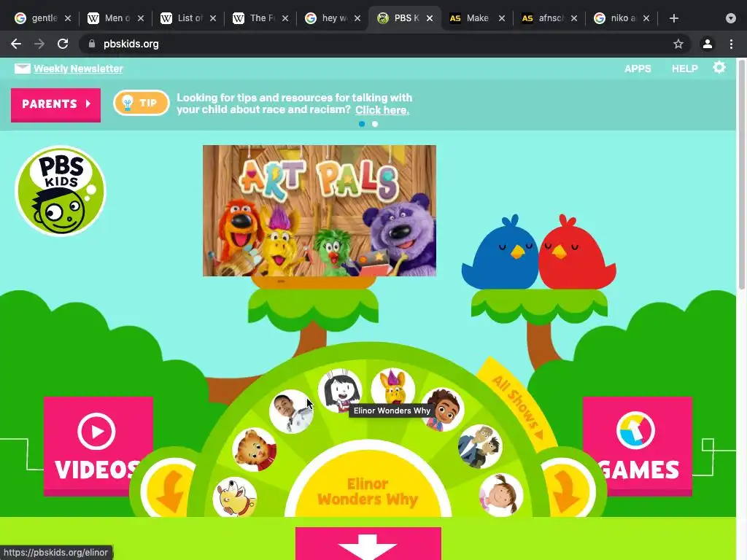Switch to the 'hey w' Google tab
747x560 pixels.
(333, 18)
